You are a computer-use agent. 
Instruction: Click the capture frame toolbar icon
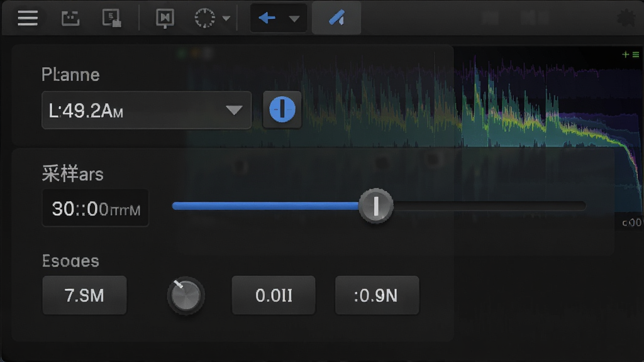point(70,18)
